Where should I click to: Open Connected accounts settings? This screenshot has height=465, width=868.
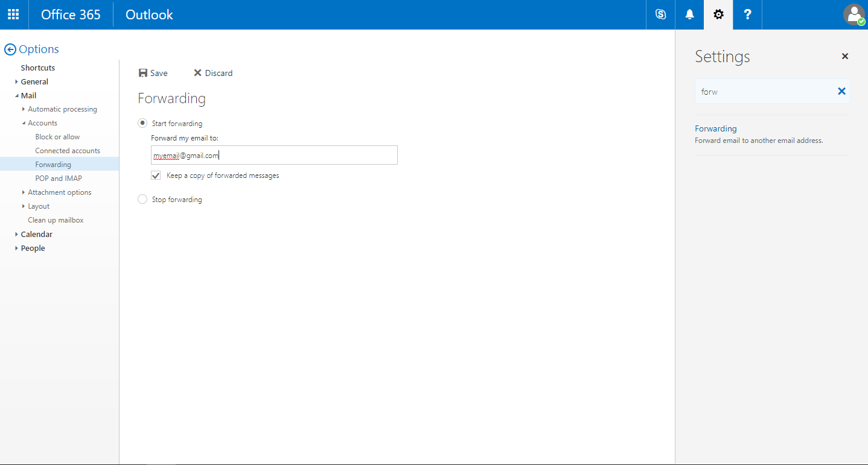(x=68, y=151)
